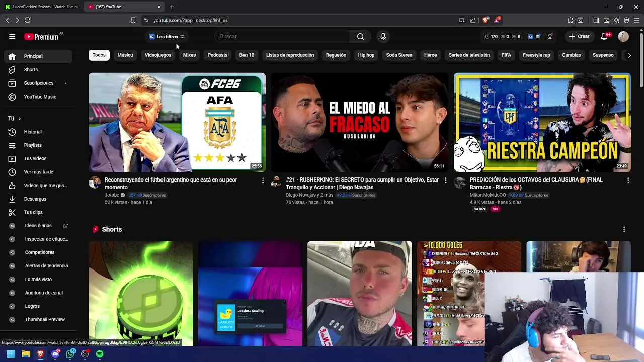This screenshot has height=362, width=644.
Task: Bookmark this page icon in address bar
Action: tap(133, 20)
